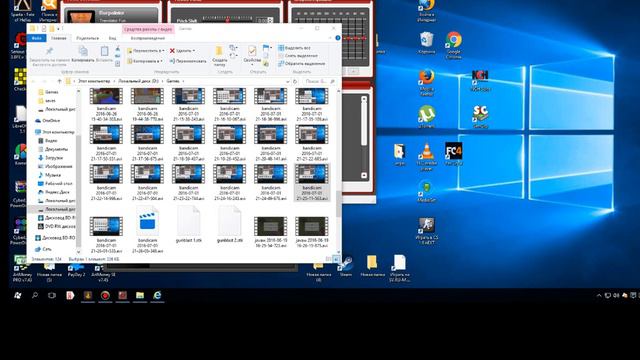Screen dimensions: 640x360
Task: Click the Bandicam red record taskbar icon
Action: click(x=105, y=296)
